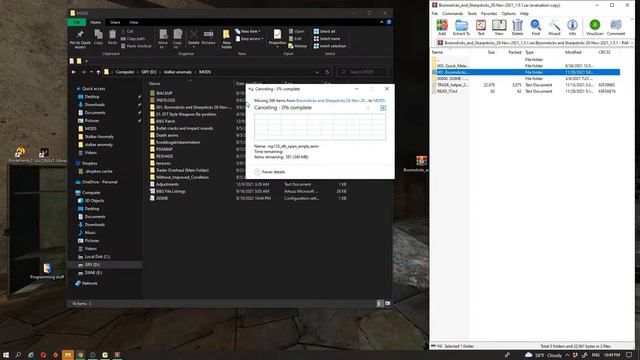Open the Options menu in WinRAR
The height and width of the screenshot is (360, 640).
pyautogui.click(x=509, y=13)
